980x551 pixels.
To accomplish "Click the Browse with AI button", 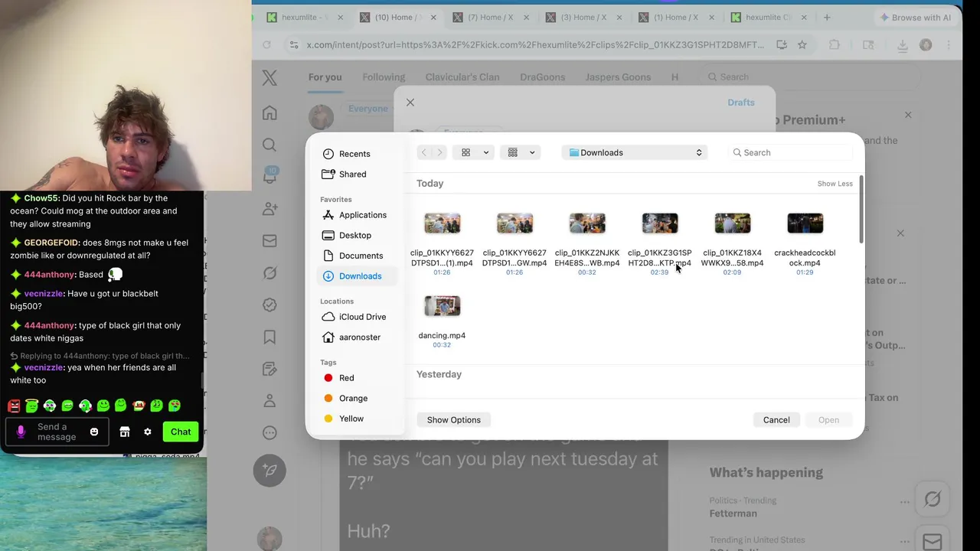I will point(916,18).
